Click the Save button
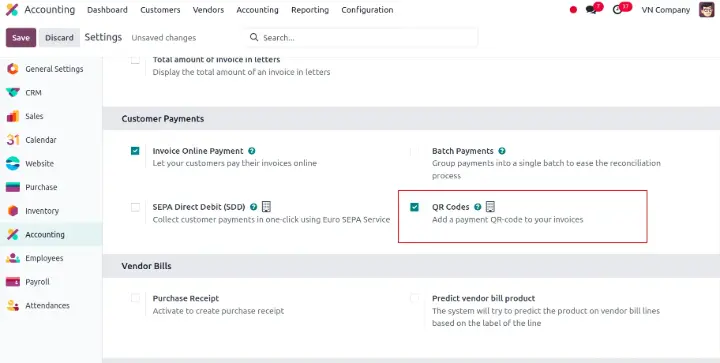This screenshot has width=720, height=363. (21, 38)
